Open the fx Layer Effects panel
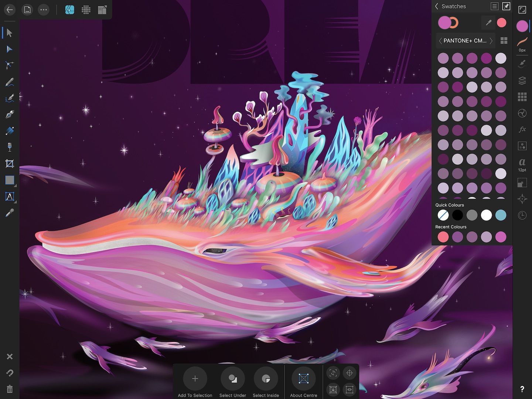The height and width of the screenshot is (399, 532). point(522,129)
